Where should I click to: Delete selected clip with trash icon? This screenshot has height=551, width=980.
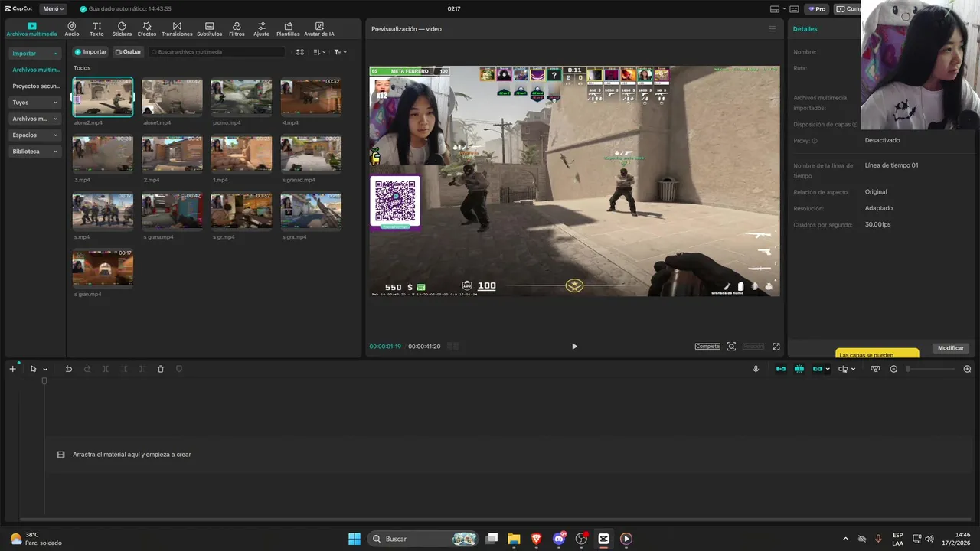pos(161,369)
